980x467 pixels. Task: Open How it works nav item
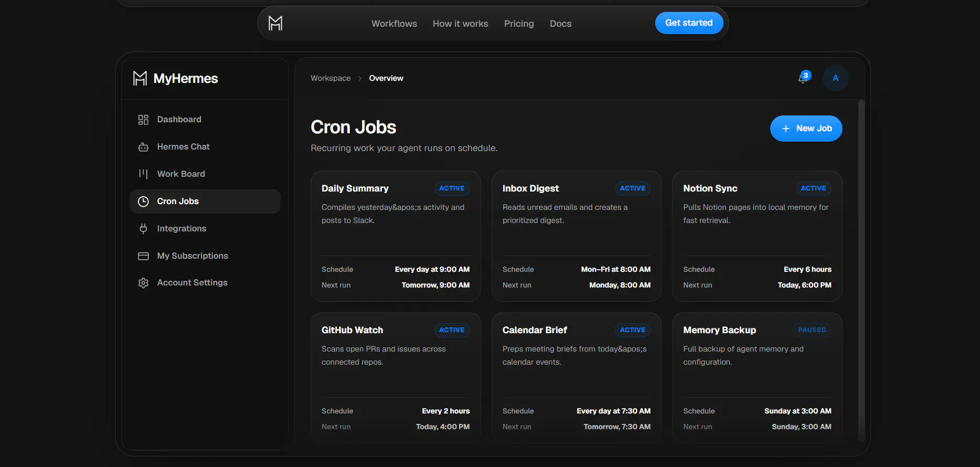click(460, 24)
